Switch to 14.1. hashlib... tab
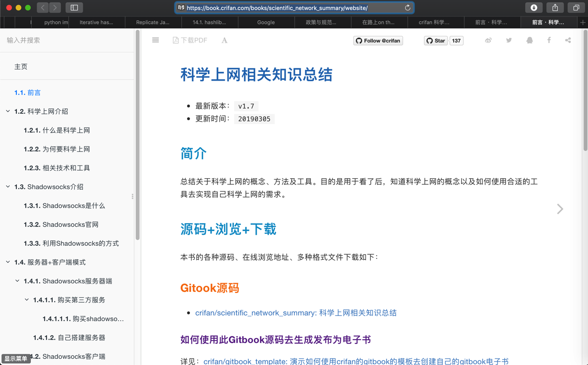The height and width of the screenshot is (365, 588). pyautogui.click(x=210, y=22)
